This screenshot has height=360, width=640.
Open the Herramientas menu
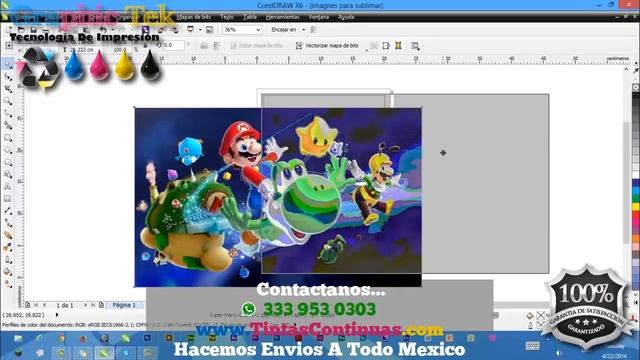(282, 17)
